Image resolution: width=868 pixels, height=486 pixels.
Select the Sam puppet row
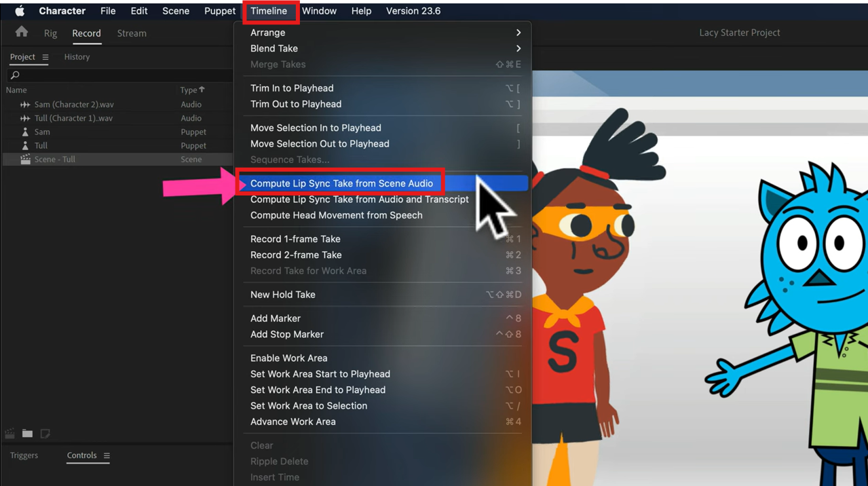point(117,132)
